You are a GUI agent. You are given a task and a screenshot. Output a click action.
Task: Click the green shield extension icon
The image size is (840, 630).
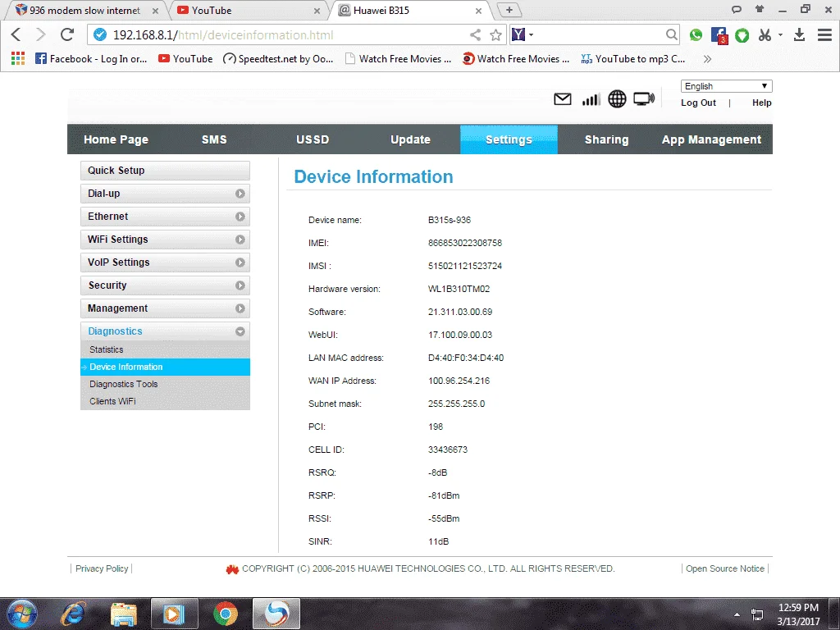tap(742, 35)
